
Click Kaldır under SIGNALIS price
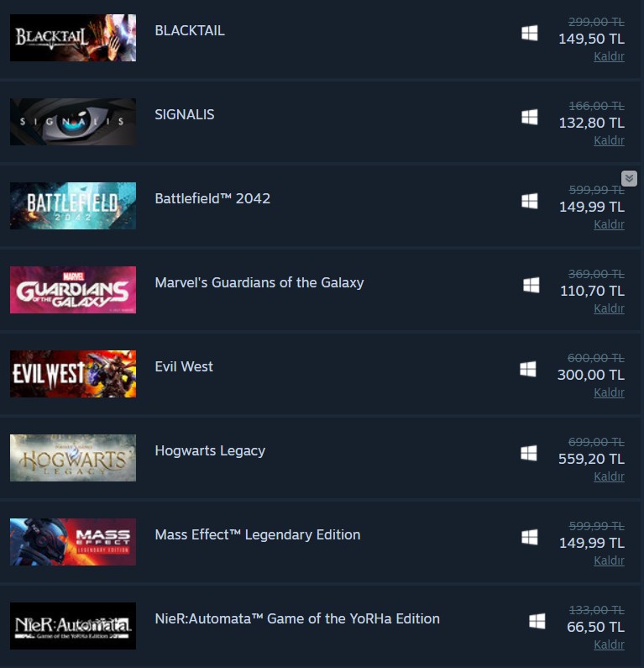pyautogui.click(x=609, y=140)
